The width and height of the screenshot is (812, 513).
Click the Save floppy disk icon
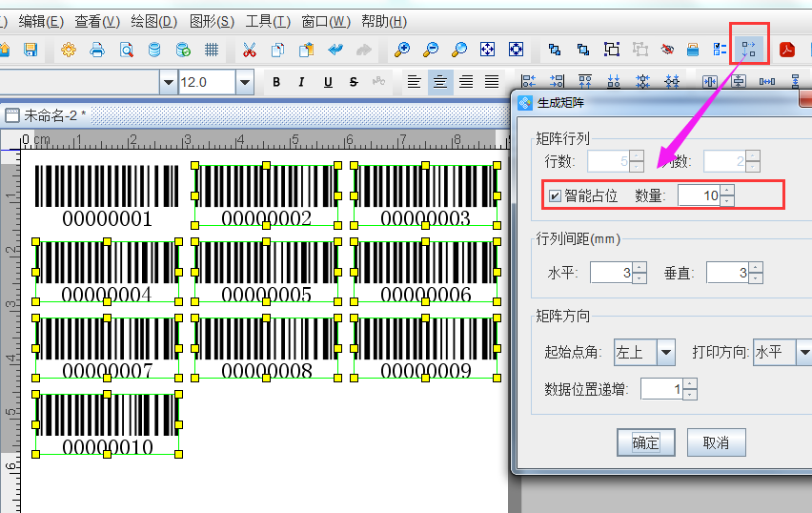coord(30,50)
